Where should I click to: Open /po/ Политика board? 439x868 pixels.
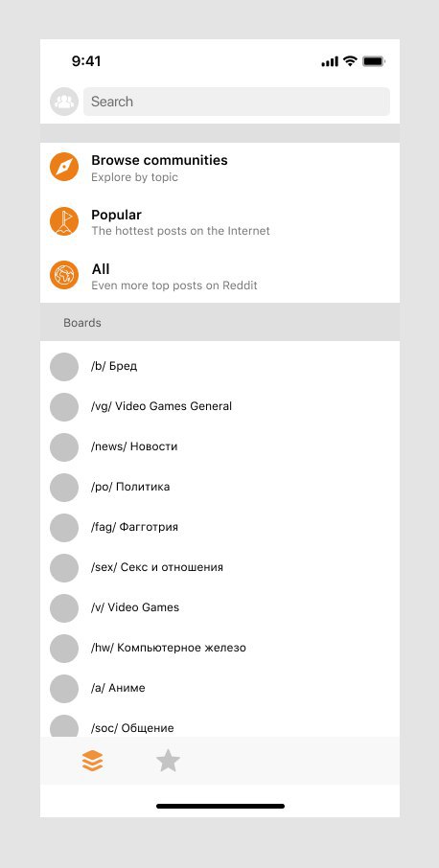[x=219, y=487]
